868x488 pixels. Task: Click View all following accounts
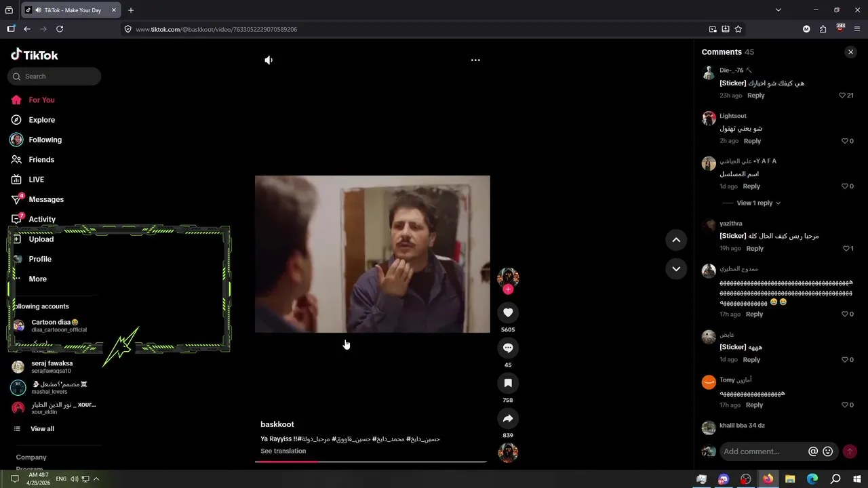[x=42, y=429]
